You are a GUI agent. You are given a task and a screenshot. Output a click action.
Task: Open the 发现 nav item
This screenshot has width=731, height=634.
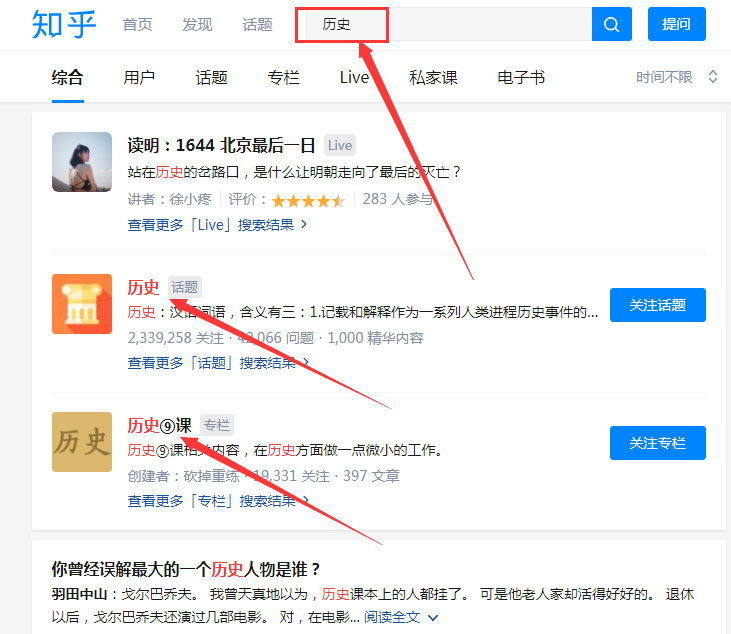pos(197,24)
